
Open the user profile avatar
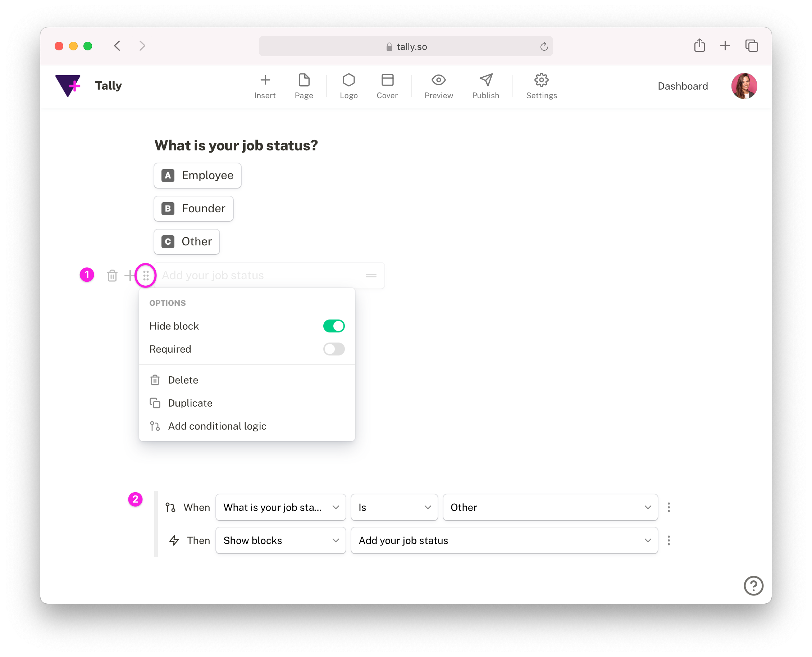pos(744,86)
